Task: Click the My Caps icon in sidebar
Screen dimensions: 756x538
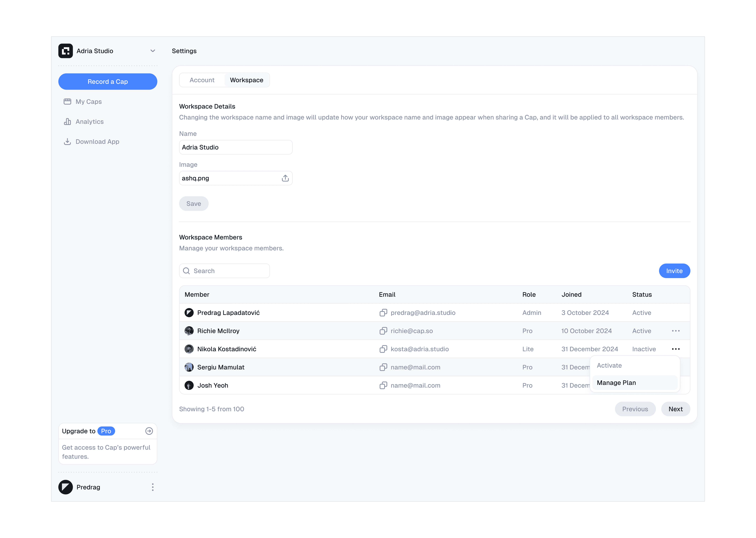Action: click(67, 101)
